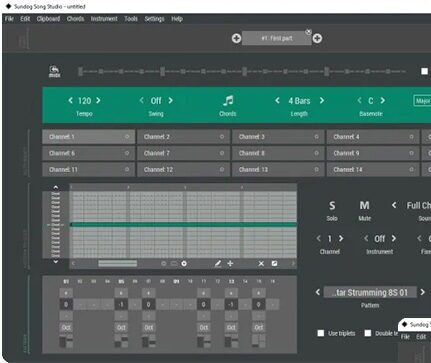Click plus button above step 13
Image resolution: width=431 pixels, height=363 pixels.
coord(231,293)
